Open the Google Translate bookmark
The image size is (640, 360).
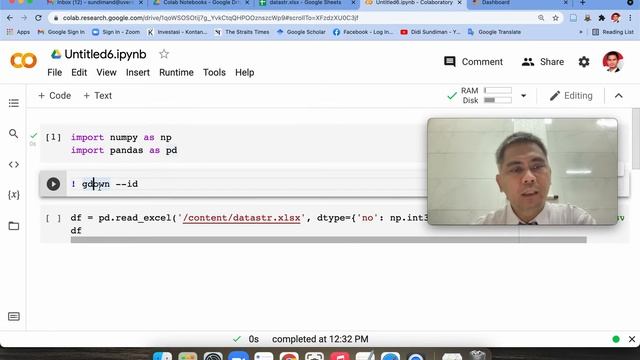coord(494,32)
